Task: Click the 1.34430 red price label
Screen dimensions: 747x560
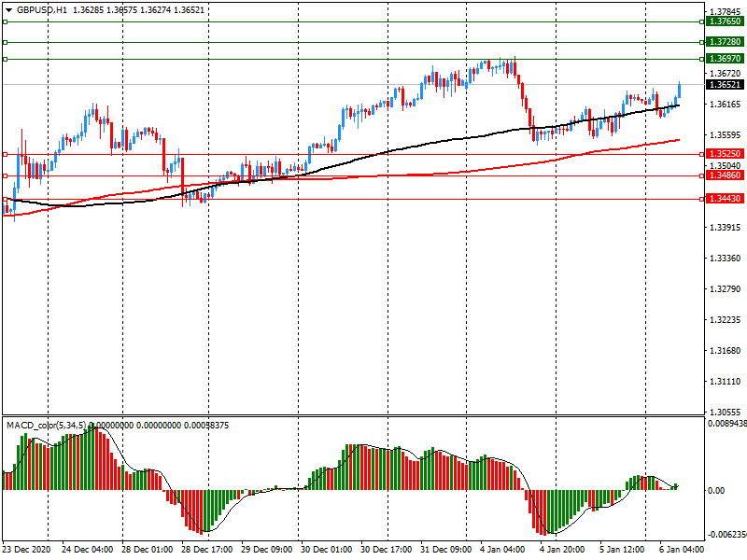Action: [725, 199]
